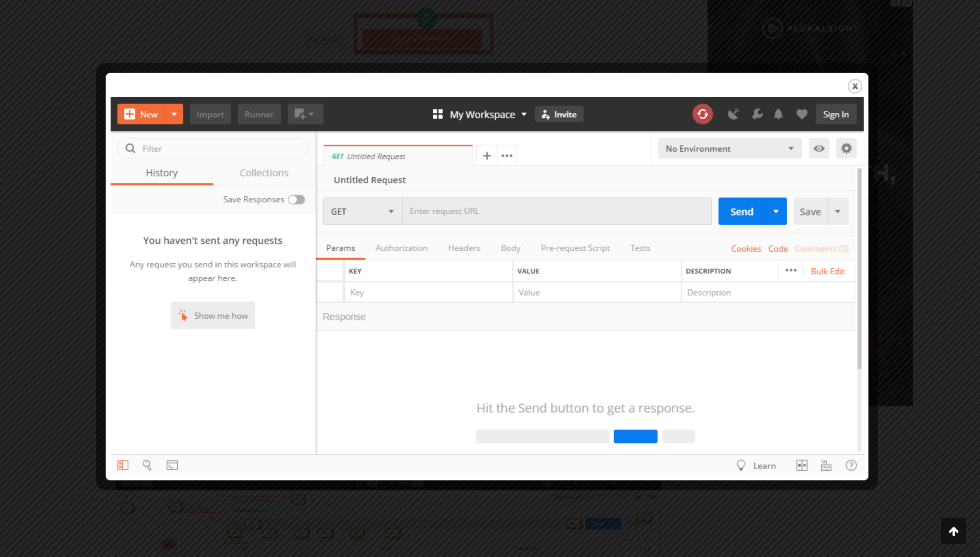980x557 pixels.
Task: Select the search icon in the footer
Action: [147, 465]
